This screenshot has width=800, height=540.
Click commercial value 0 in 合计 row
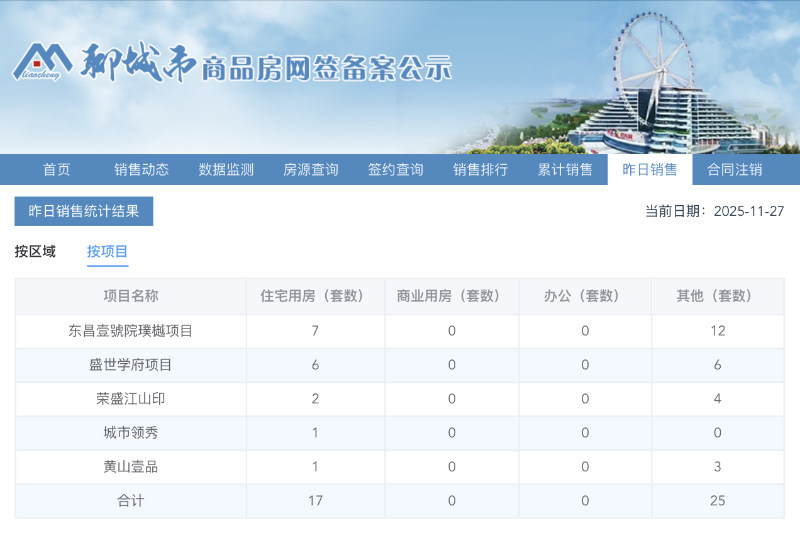tap(452, 501)
